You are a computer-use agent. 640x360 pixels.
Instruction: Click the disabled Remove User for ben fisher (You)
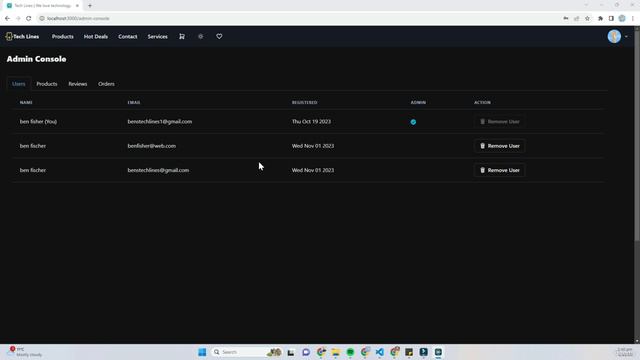[x=500, y=122]
